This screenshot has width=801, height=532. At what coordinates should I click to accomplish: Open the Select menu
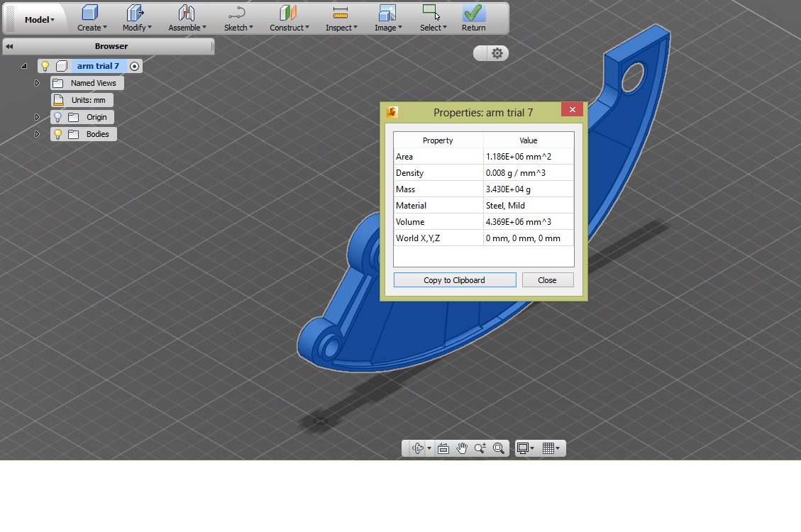[433, 18]
